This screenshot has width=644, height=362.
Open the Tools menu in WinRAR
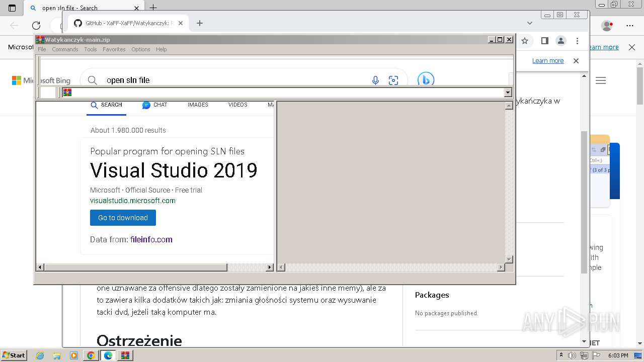91,49
